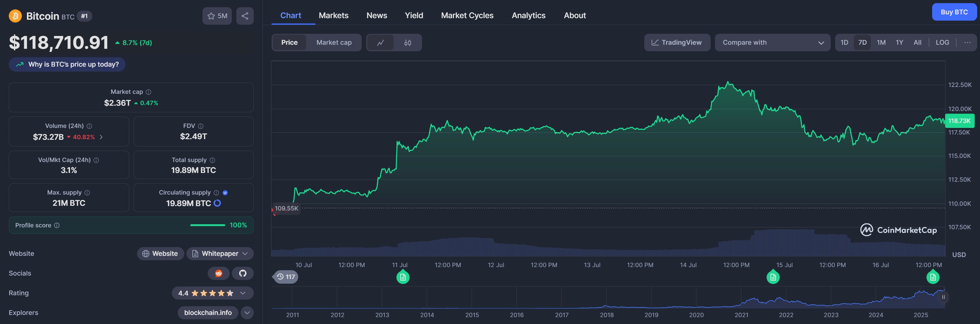
Task: Open the Compare with dropdown
Action: [x=772, y=43]
